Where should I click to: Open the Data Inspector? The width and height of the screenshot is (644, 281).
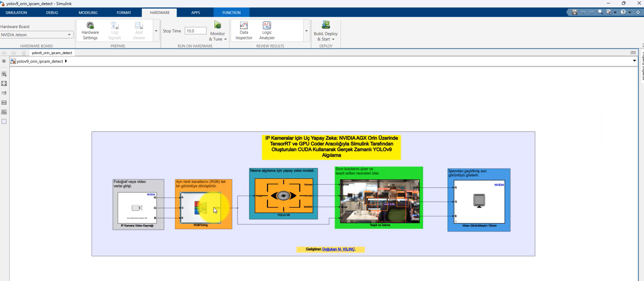244,31
